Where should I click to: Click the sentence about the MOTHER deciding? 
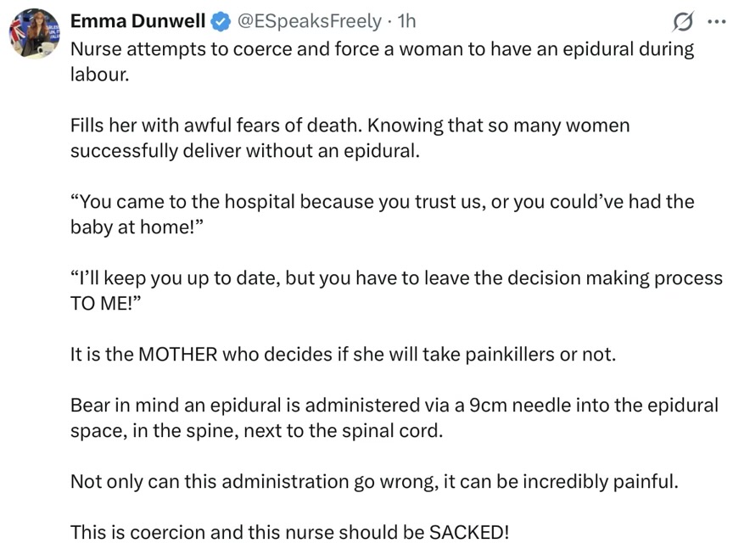pyautogui.click(x=343, y=354)
